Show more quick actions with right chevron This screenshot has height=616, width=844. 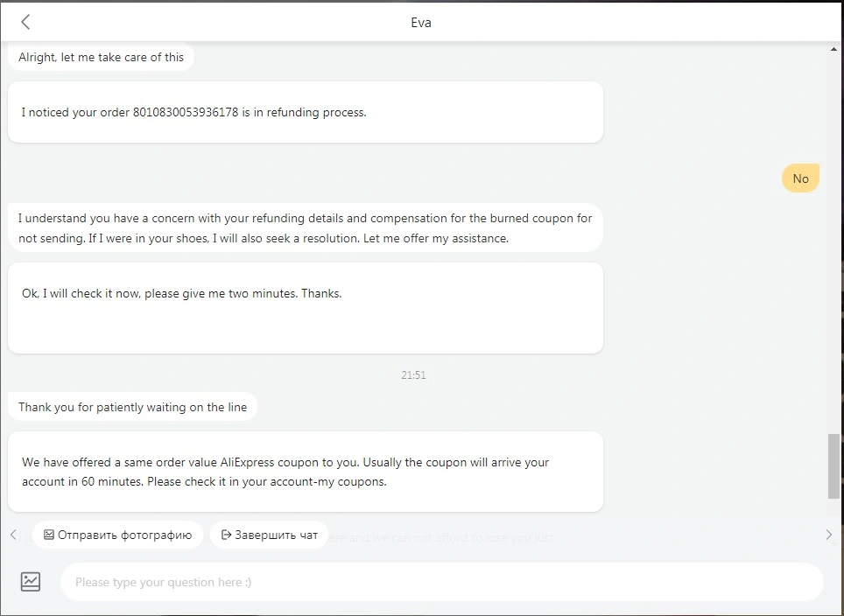829,535
